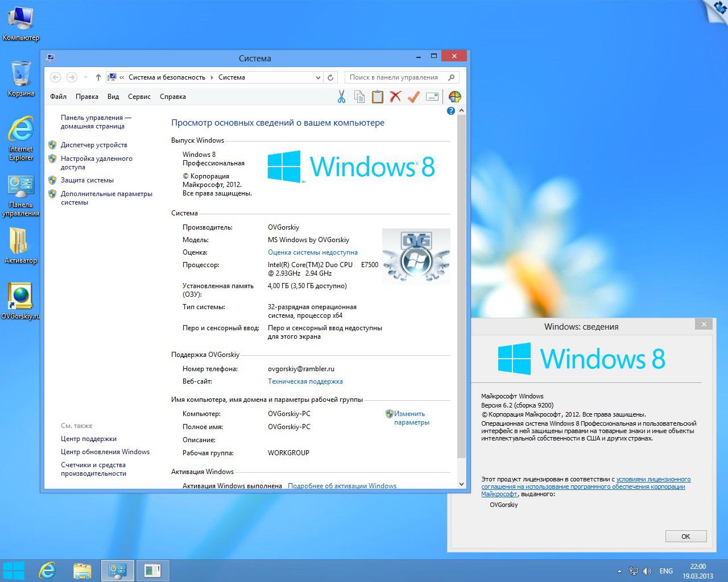The height and width of the screenshot is (582, 728).
Task: Click the Paste clipboard icon
Action: click(x=378, y=97)
